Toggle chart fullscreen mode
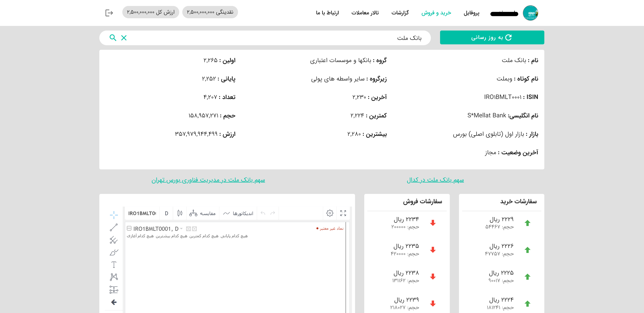Viewport: 644px width, 313px height. pyautogui.click(x=343, y=213)
